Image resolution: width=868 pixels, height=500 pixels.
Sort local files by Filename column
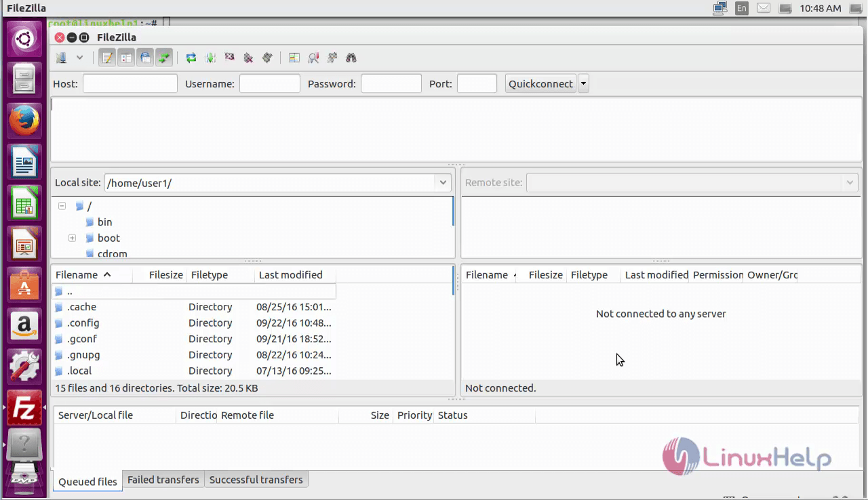pyautogui.click(x=92, y=275)
